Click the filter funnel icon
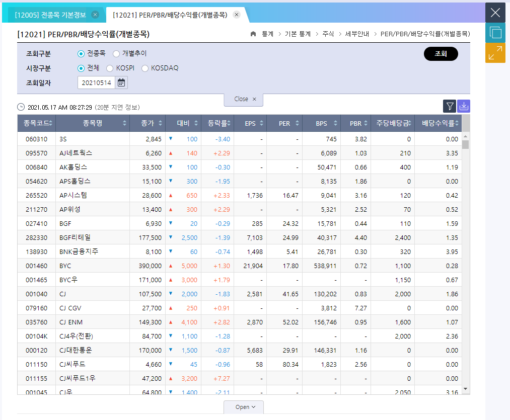The image size is (510, 420). (x=450, y=106)
